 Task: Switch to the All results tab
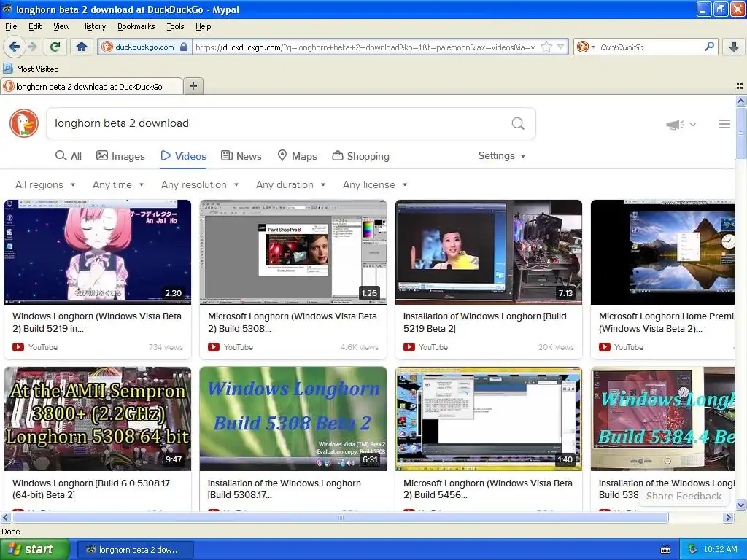click(69, 156)
